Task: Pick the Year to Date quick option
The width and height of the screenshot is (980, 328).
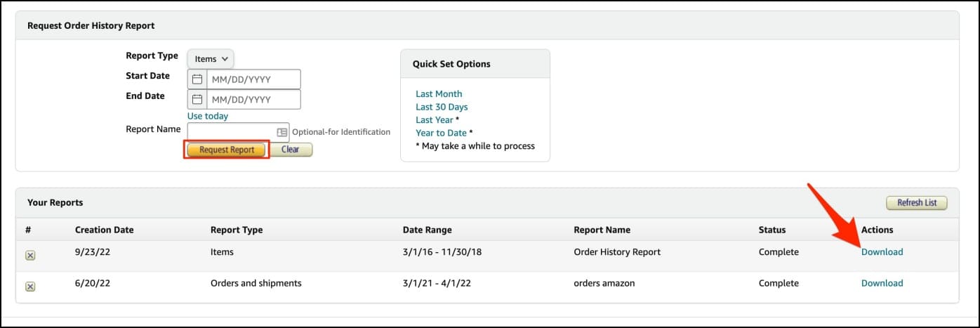Action: pos(441,133)
